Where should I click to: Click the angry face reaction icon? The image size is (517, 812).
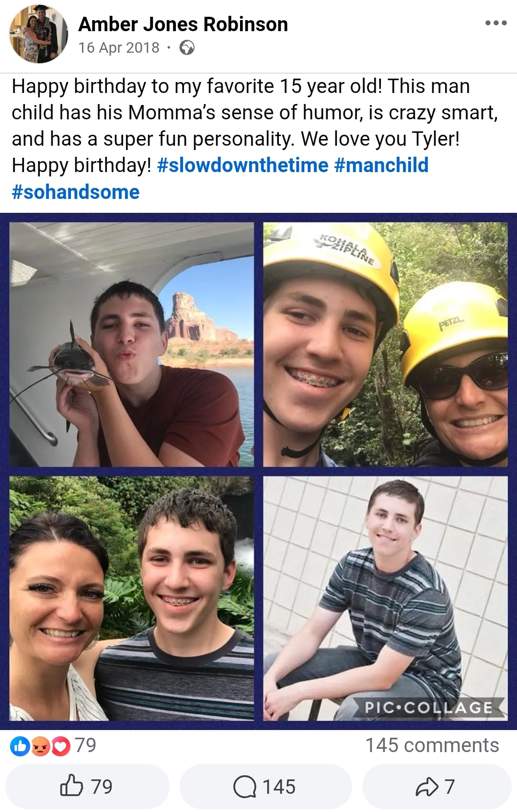point(41,746)
